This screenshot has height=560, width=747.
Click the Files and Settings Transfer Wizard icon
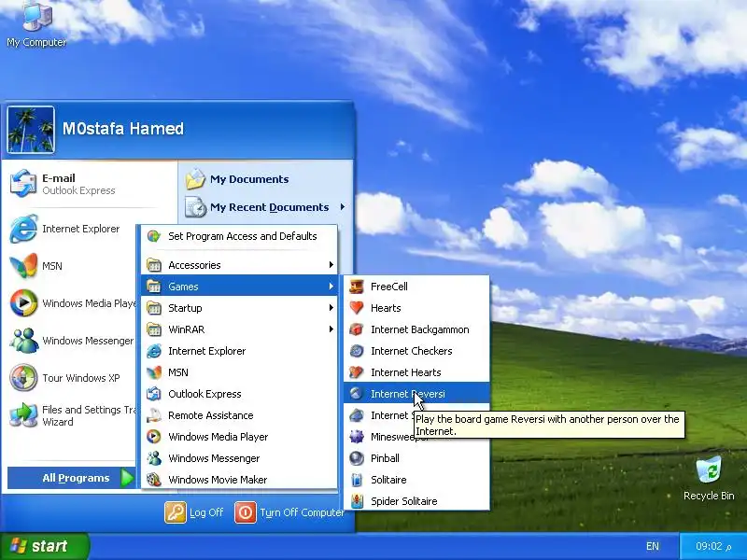(23, 415)
